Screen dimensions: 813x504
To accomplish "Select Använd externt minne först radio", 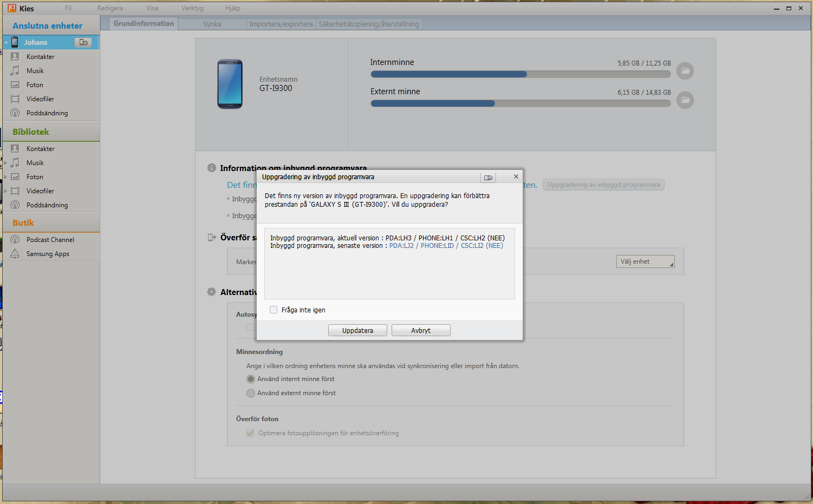I will click(251, 393).
